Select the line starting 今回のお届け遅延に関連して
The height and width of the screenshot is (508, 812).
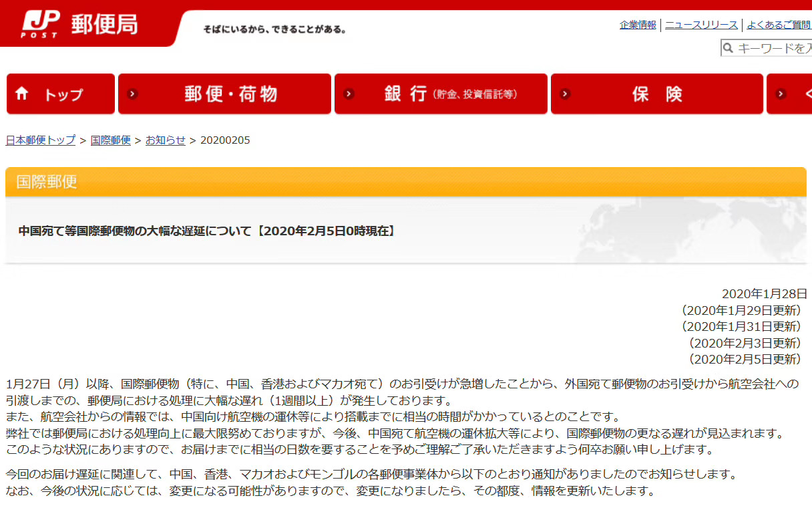[371, 475]
